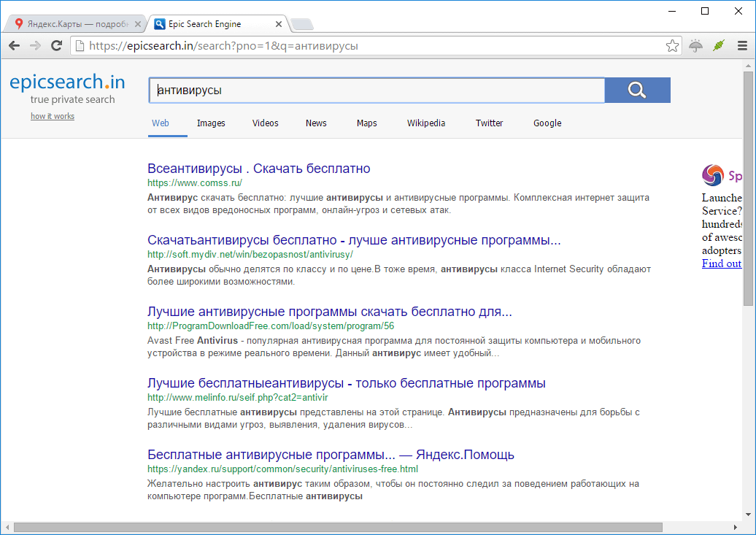This screenshot has height=535, width=756.
Task: Click the umbrella privacy proxy icon
Action: [x=695, y=45]
